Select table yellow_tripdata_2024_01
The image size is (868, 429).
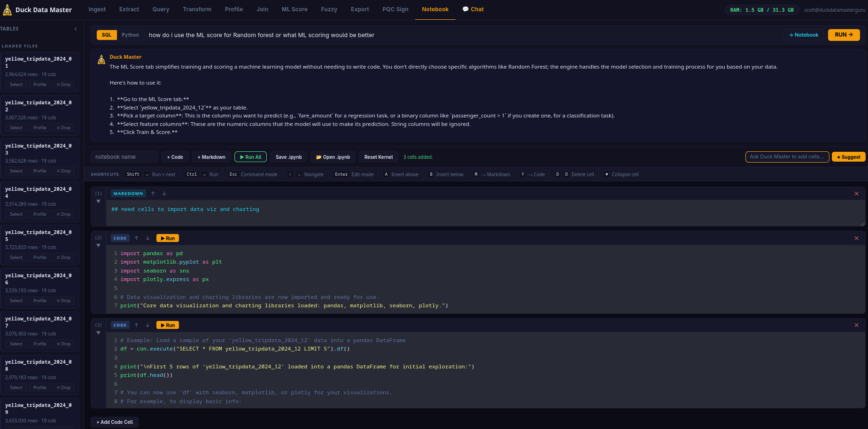tap(16, 85)
